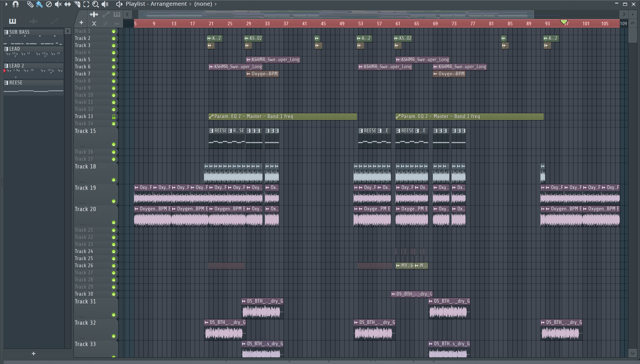
Task: Select the selection tool
Action: 86,4
